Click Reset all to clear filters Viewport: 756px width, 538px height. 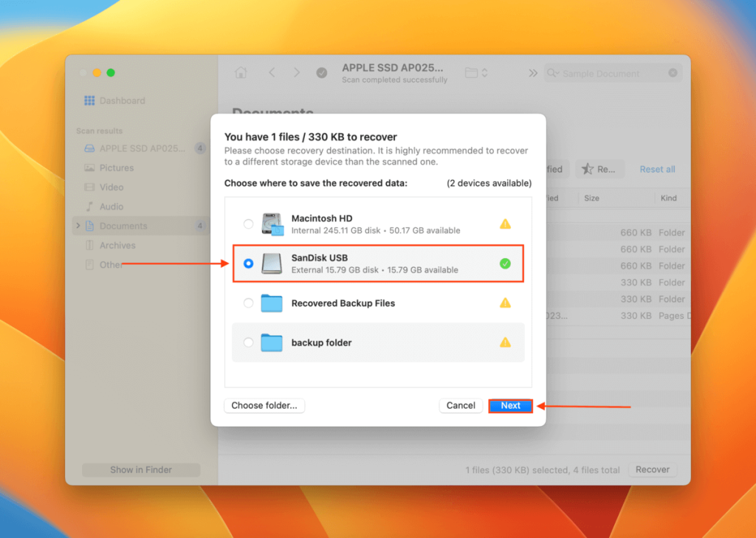[x=656, y=169]
